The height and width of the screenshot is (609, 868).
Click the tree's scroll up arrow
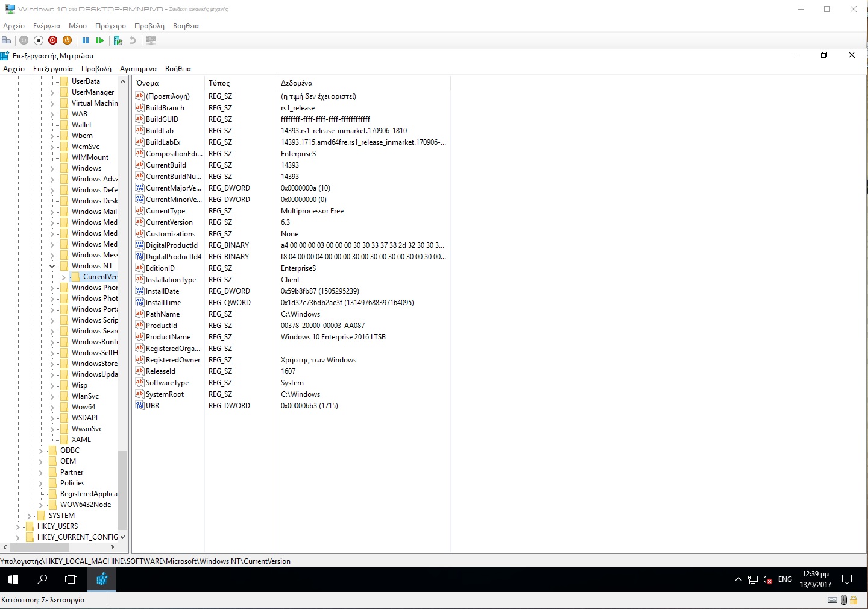(123, 81)
